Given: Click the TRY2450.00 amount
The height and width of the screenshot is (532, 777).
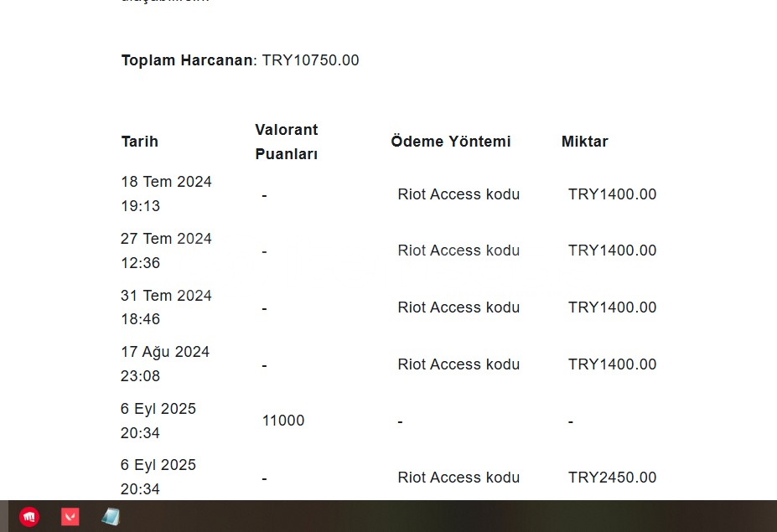Looking at the screenshot, I should [x=612, y=478].
